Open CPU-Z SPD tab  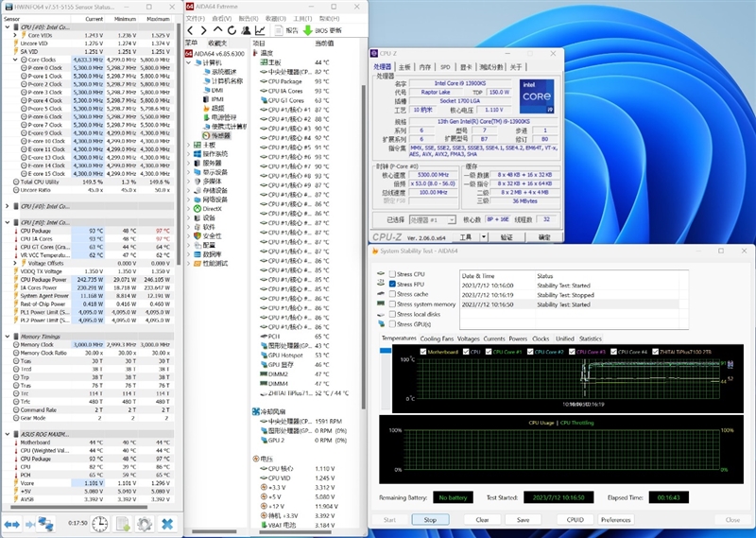point(445,67)
